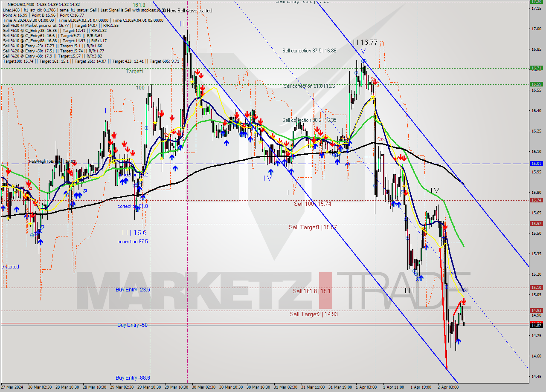
Task: Click the blue 'correction 87.5' label
Action: [x=133, y=242]
